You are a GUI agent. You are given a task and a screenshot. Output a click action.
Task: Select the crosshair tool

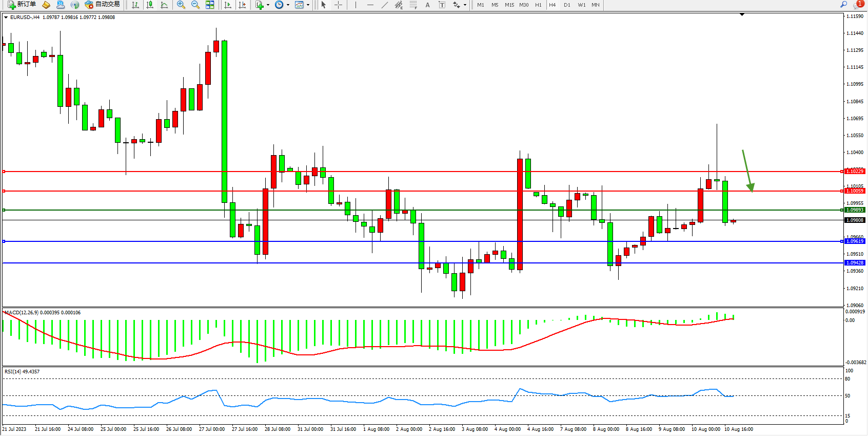click(339, 5)
